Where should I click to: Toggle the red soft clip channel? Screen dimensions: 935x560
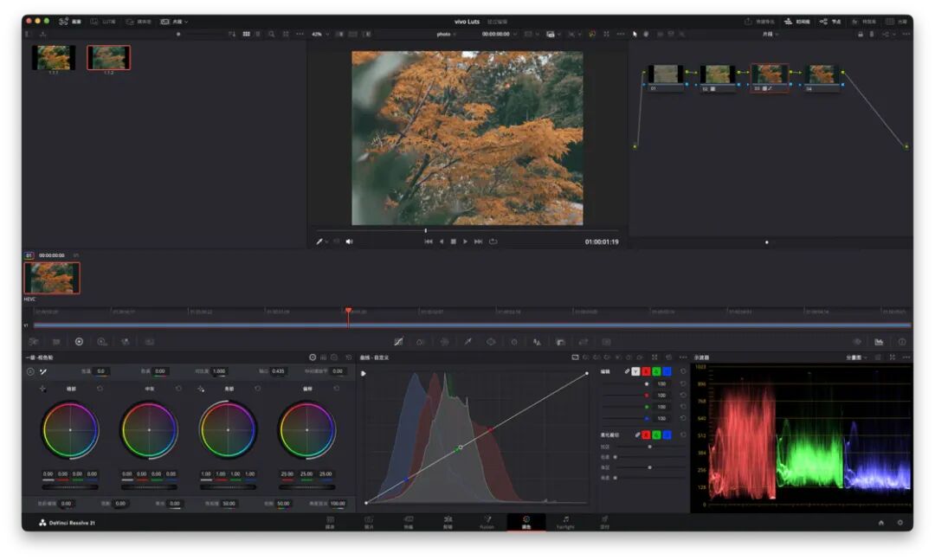(x=646, y=434)
